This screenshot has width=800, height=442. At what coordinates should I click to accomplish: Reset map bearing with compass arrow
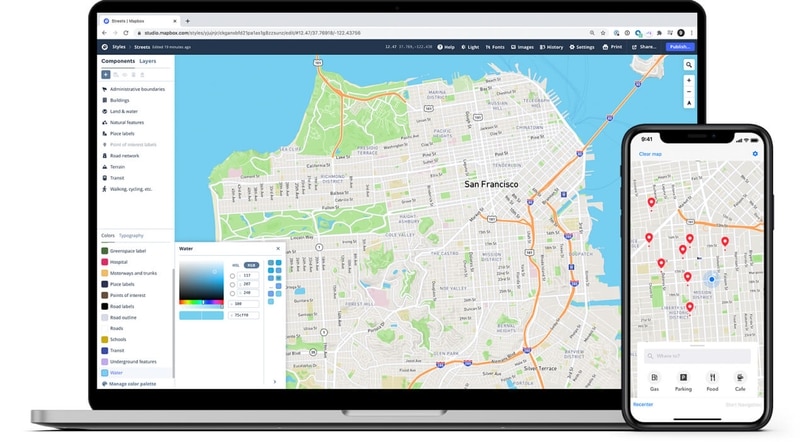(689, 103)
